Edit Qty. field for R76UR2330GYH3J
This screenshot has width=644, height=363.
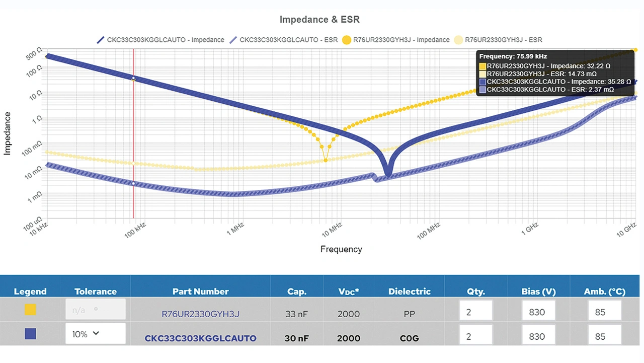[475, 312]
